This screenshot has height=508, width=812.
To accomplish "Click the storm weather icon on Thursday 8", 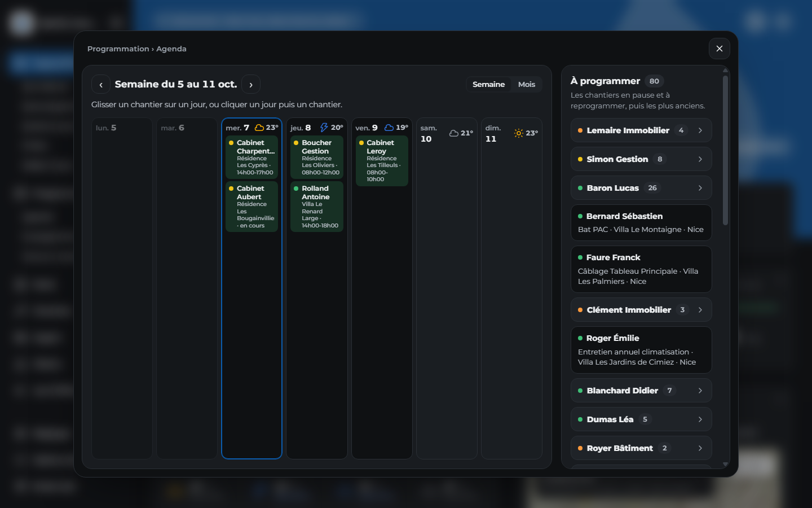I will pyautogui.click(x=324, y=128).
